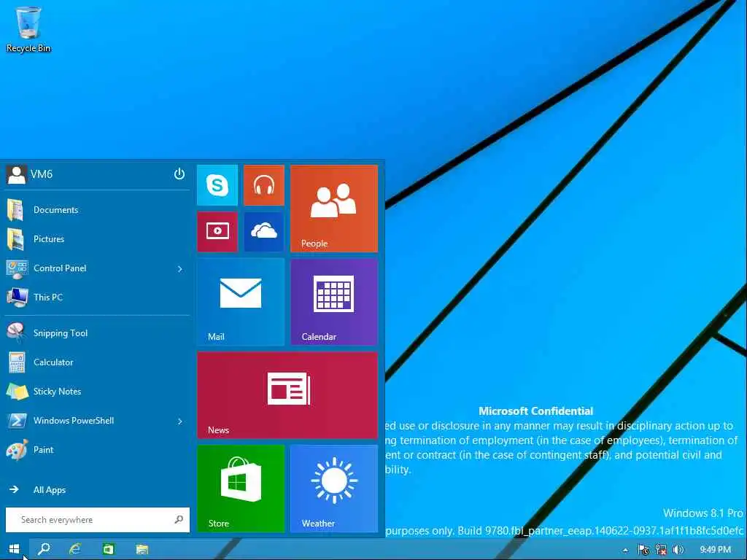
Task: Launch Snipping Tool
Action: click(x=97, y=333)
